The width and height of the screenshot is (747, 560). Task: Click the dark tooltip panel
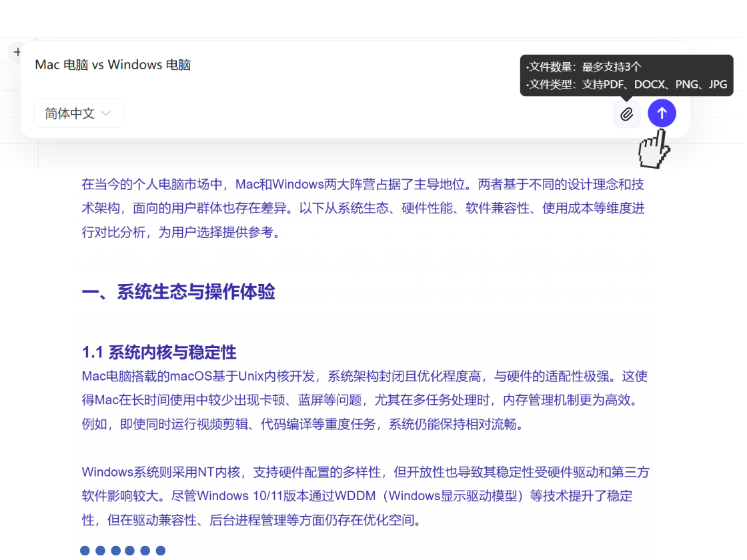click(x=627, y=75)
